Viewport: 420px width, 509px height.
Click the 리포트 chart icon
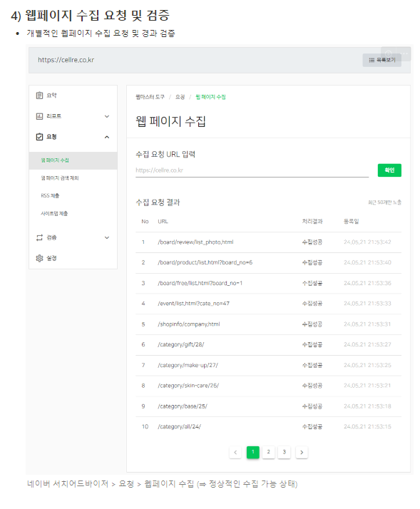(39, 116)
